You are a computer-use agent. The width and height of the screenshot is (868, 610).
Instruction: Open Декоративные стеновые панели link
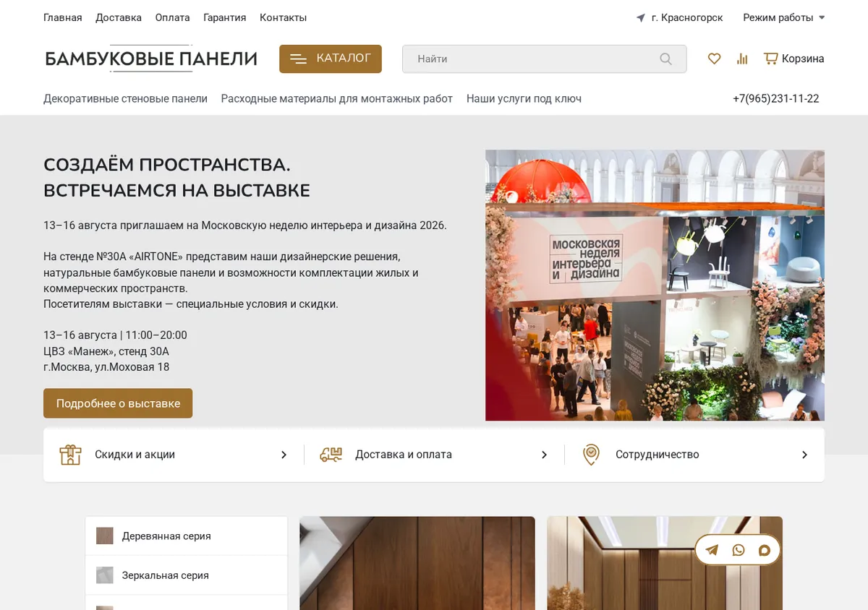point(125,98)
